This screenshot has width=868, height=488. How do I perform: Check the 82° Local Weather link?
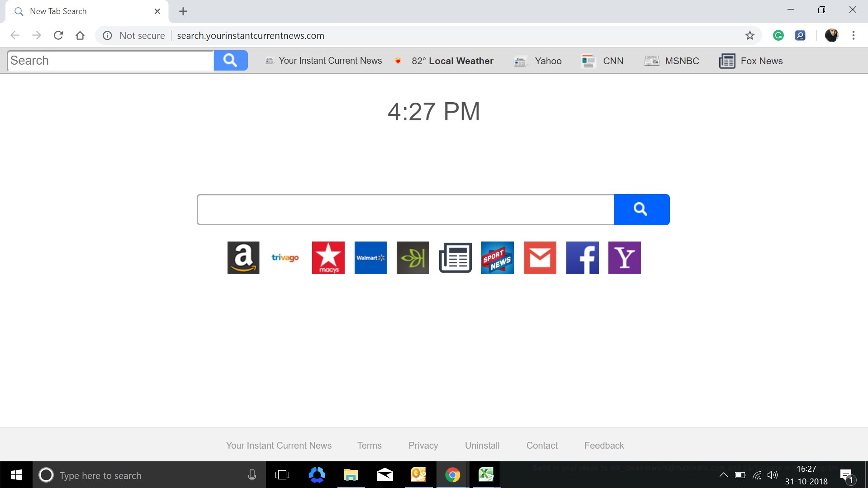coord(452,61)
